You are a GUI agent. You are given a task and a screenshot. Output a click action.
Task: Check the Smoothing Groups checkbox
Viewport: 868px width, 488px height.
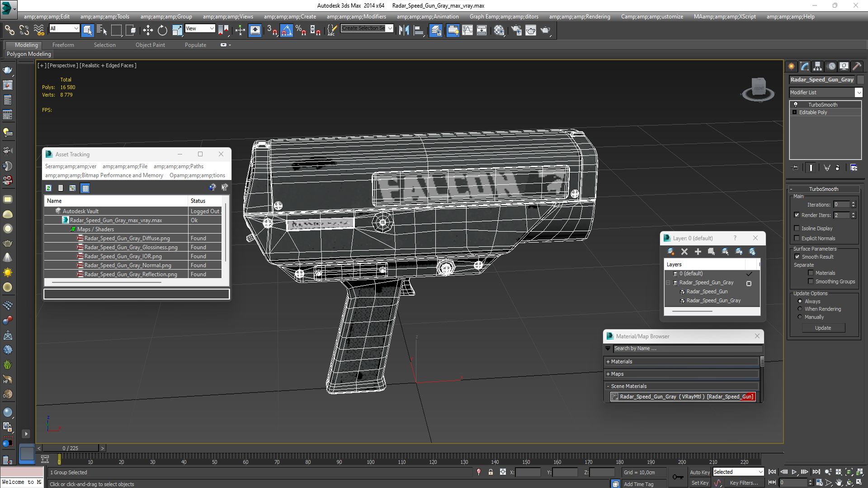(811, 282)
